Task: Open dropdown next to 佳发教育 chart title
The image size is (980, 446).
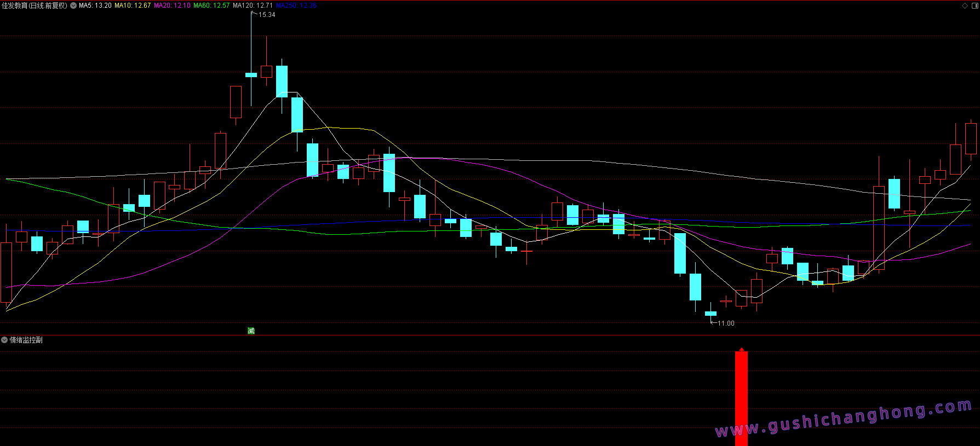Action: (73, 5)
